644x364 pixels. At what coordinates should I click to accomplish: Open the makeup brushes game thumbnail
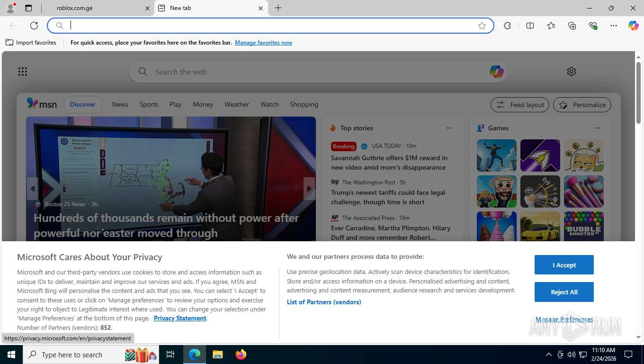(584, 191)
